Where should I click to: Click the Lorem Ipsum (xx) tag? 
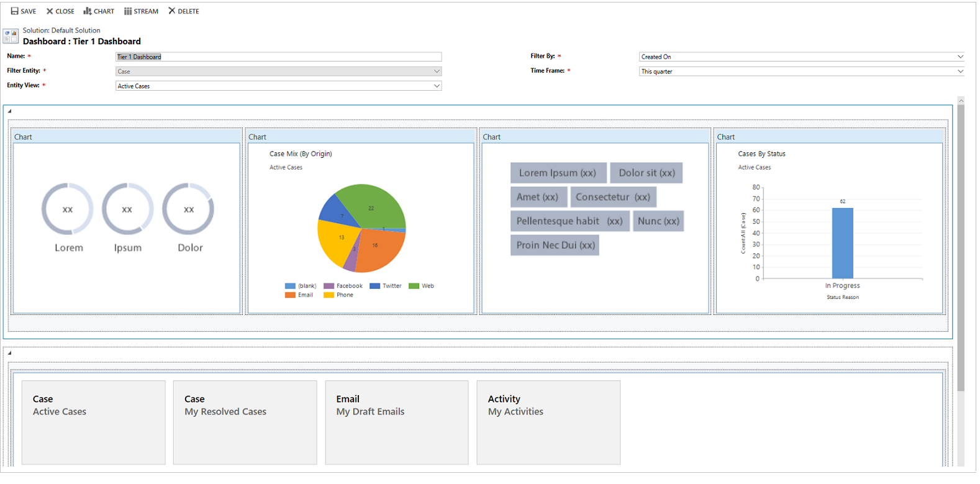pos(558,173)
